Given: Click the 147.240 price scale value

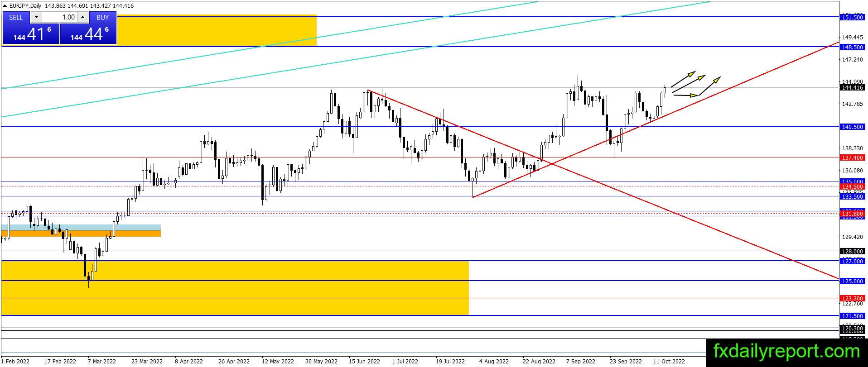Looking at the screenshot, I should (852, 59).
